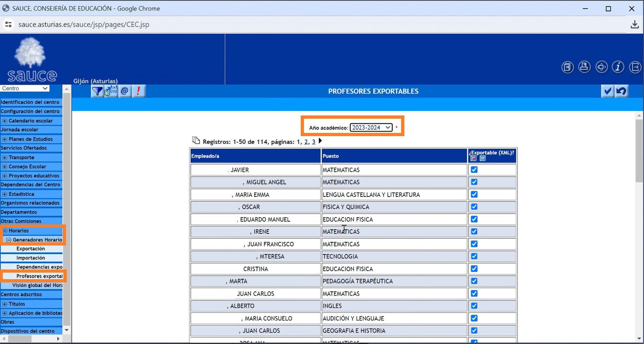Toggle exportable checkbox for OSCAR
The image size is (644, 344).
(474, 207)
